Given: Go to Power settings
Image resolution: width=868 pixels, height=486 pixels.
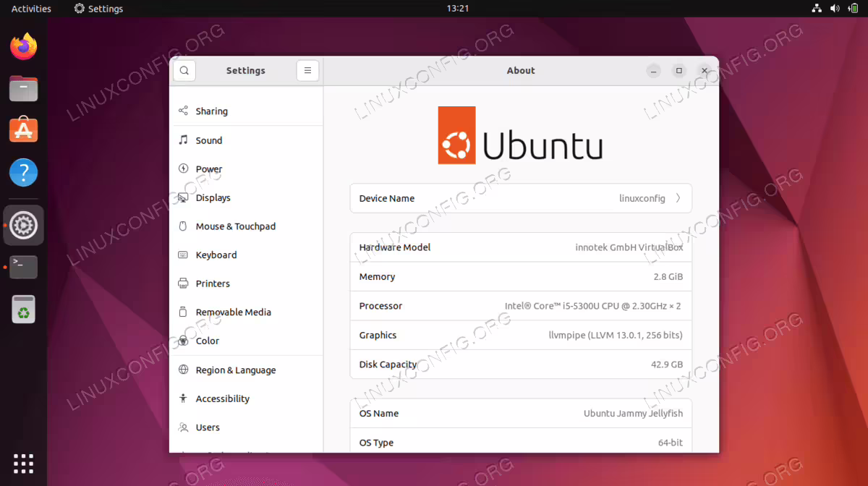Looking at the screenshot, I should [246, 169].
